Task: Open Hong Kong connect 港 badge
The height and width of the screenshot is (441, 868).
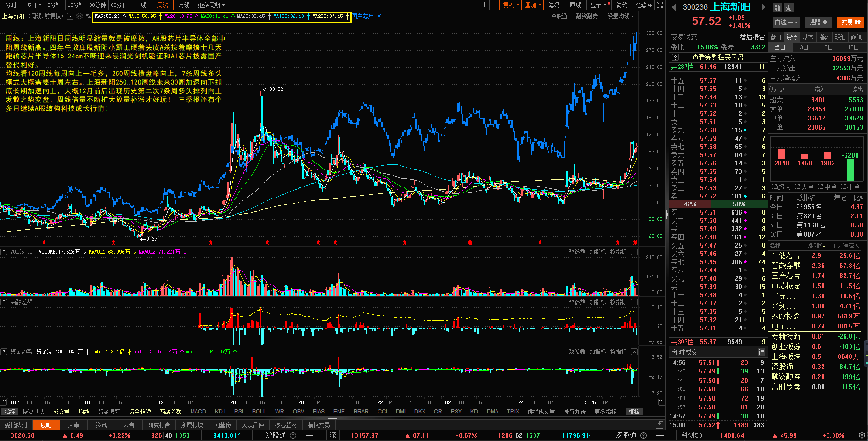Action: point(789,8)
